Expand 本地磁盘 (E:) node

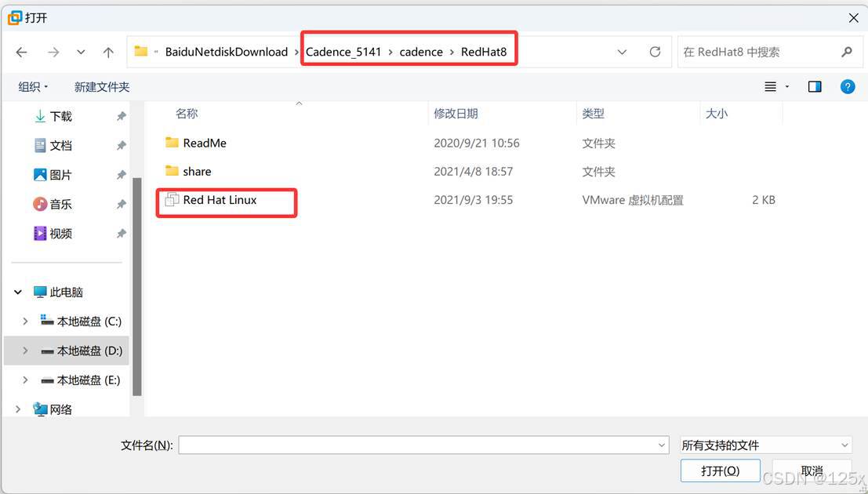point(25,380)
